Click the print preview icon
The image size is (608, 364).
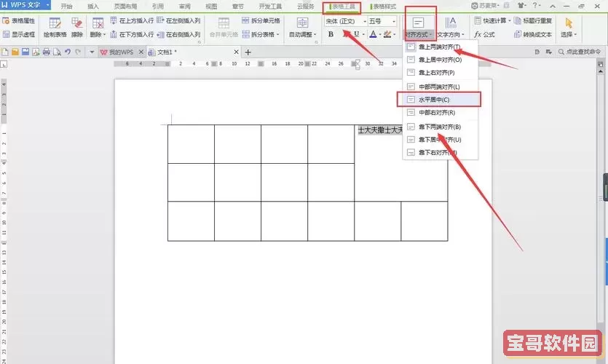point(57,52)
